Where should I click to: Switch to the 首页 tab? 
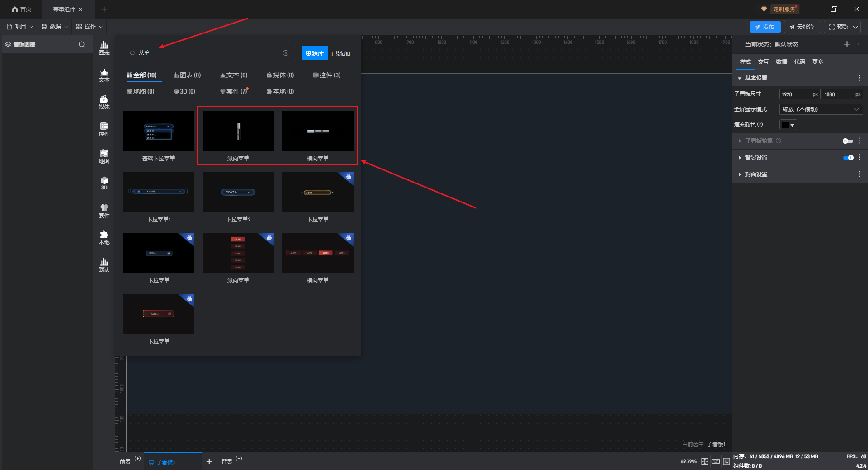(22, 9)
